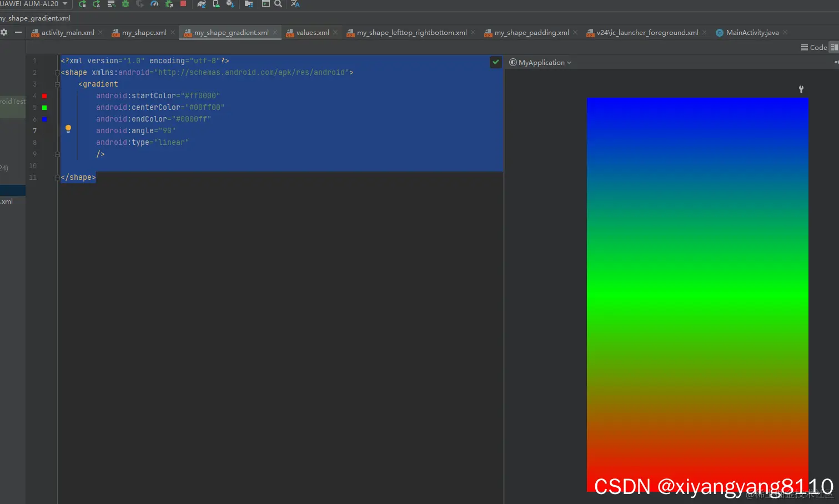Toggle the Split view mode button
Viewport: 839px width, 504px height.
[x=834, y=48]
